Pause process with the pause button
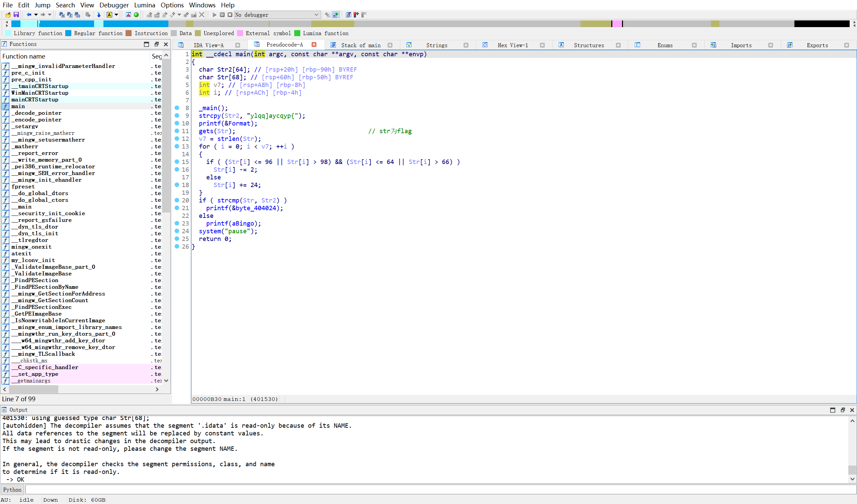Image resolution: width=857 pixels, height=504 pixels. pyautogui.click(x=222, y=15)
